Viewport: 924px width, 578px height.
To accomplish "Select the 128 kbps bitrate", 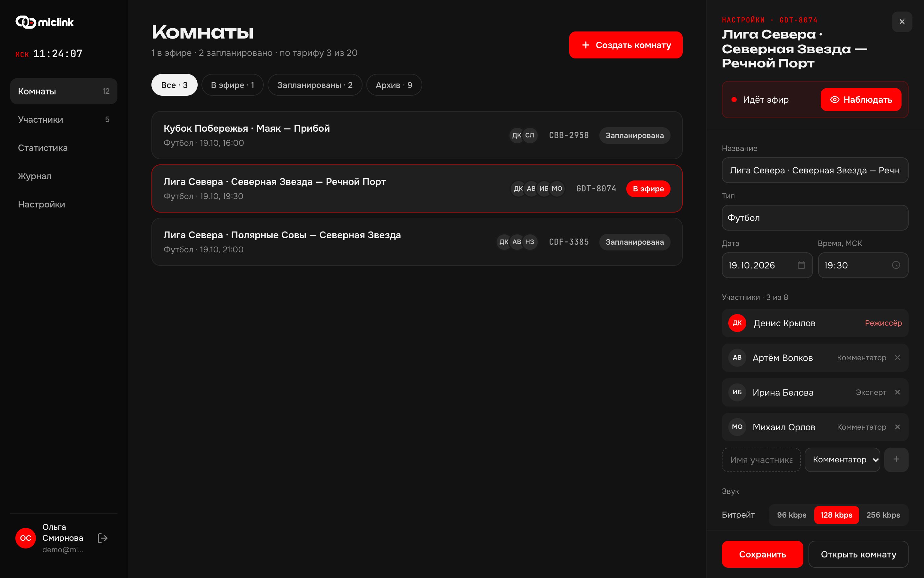I will click(836, 515).
